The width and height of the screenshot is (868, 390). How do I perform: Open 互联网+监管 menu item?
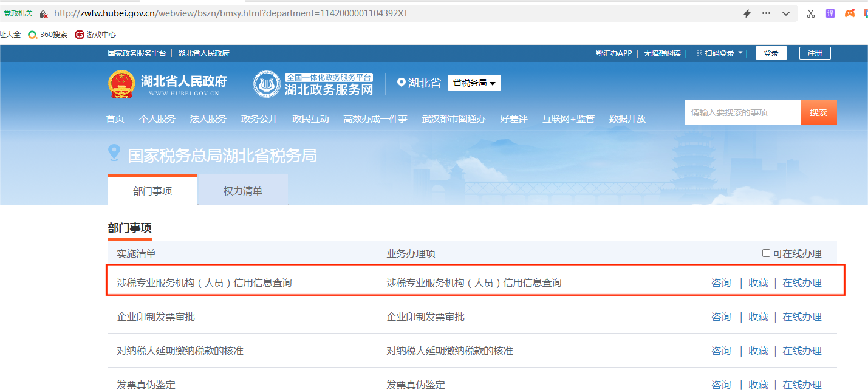(569, 119)
